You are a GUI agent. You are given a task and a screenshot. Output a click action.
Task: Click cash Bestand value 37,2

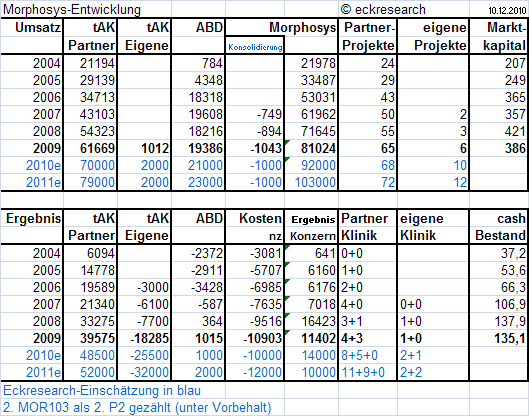513,253
